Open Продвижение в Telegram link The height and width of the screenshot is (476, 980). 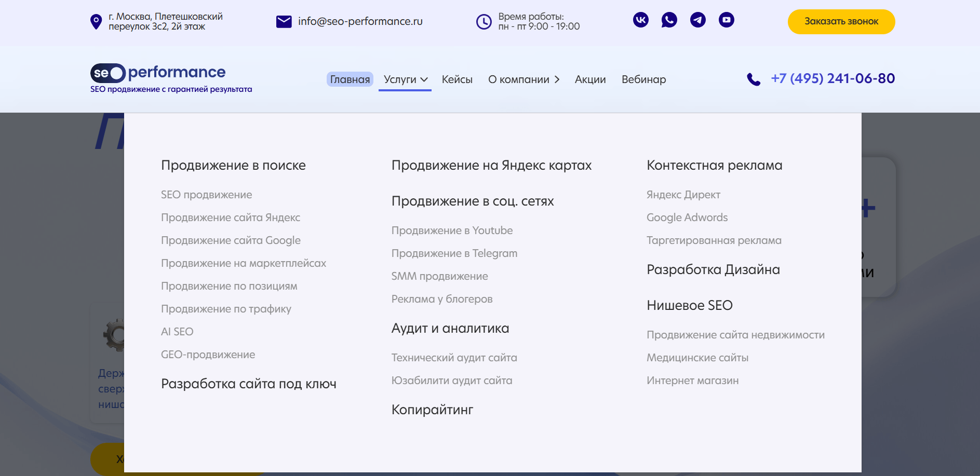coord(454,253)
